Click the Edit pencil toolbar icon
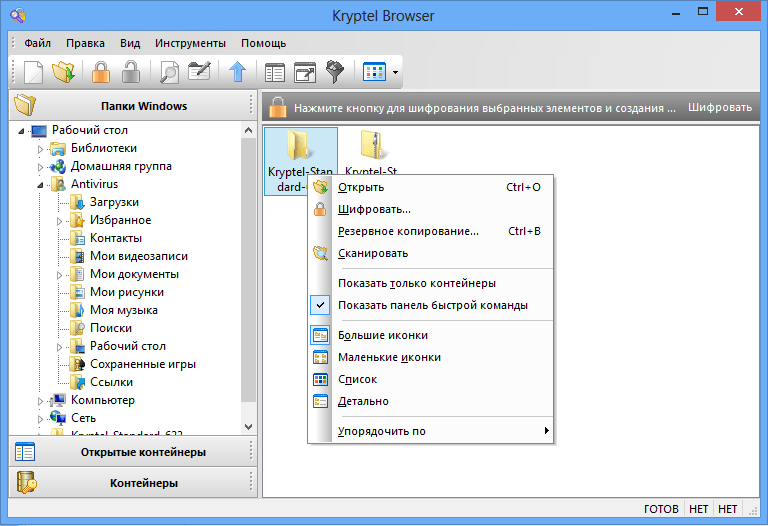Viewport: 768px width, 526px height. coord(199,72)
